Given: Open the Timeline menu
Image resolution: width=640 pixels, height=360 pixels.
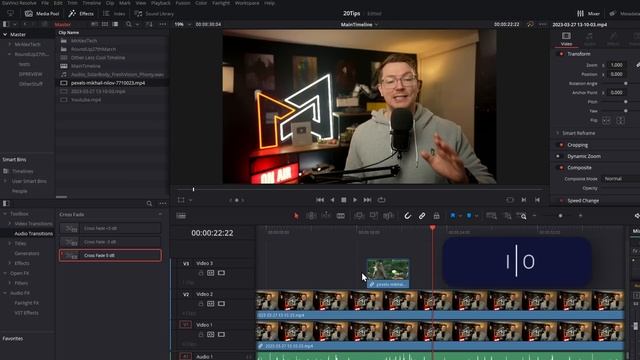Looking at the screenshot, I should pos(91,3).
